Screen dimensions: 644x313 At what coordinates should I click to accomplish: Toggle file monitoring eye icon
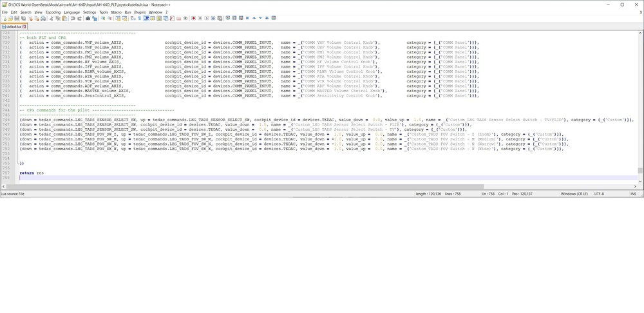(x=185, y=18)
